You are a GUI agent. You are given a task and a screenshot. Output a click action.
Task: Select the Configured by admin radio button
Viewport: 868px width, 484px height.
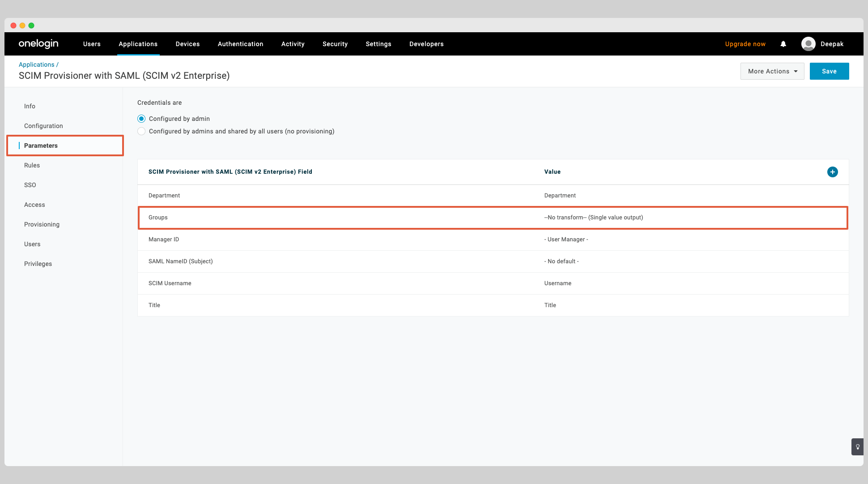(141, 118)
